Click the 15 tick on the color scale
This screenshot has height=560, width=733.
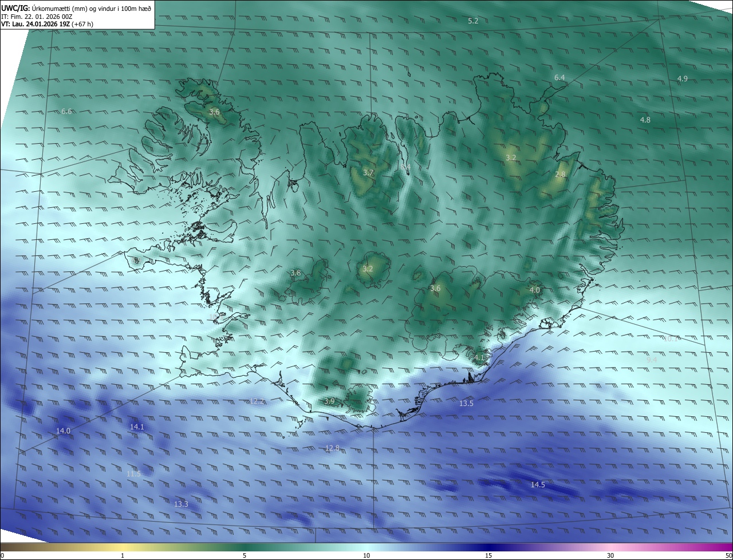pyautogui.click(x=488, y=555)
